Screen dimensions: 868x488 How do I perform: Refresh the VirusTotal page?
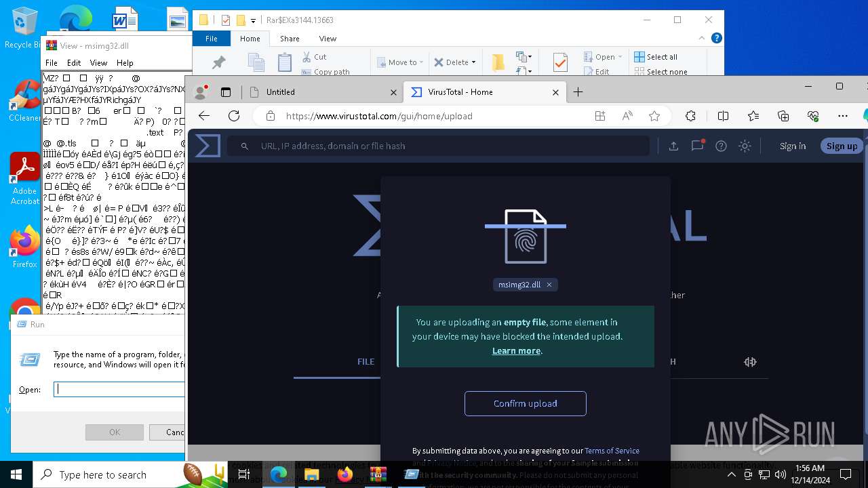pos(234,116)
